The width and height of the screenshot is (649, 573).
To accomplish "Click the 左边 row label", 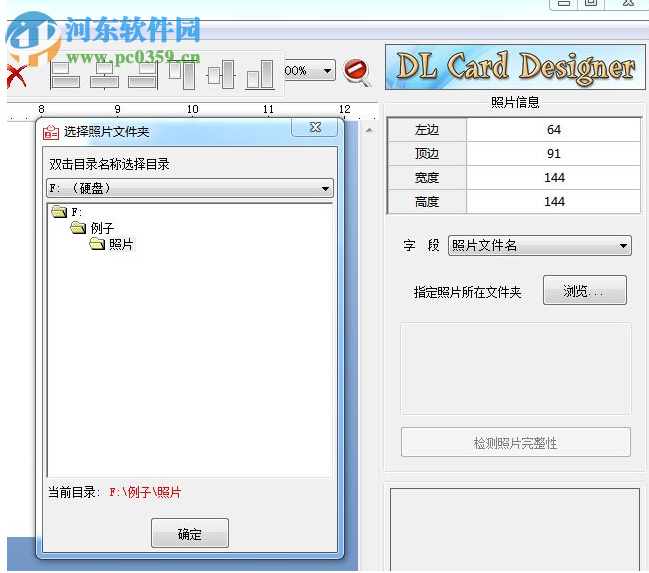I will point(427,130).
